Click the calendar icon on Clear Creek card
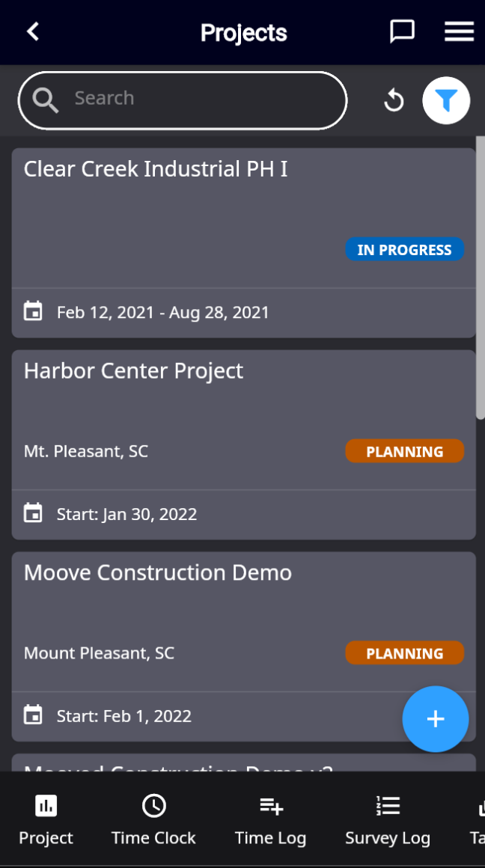This screenshot has width=485, height=868. pos(33,312)
